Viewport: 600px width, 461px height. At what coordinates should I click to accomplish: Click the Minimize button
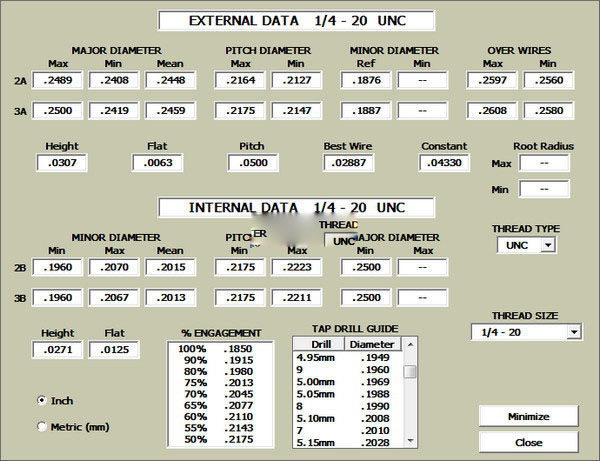pos(528,415)
